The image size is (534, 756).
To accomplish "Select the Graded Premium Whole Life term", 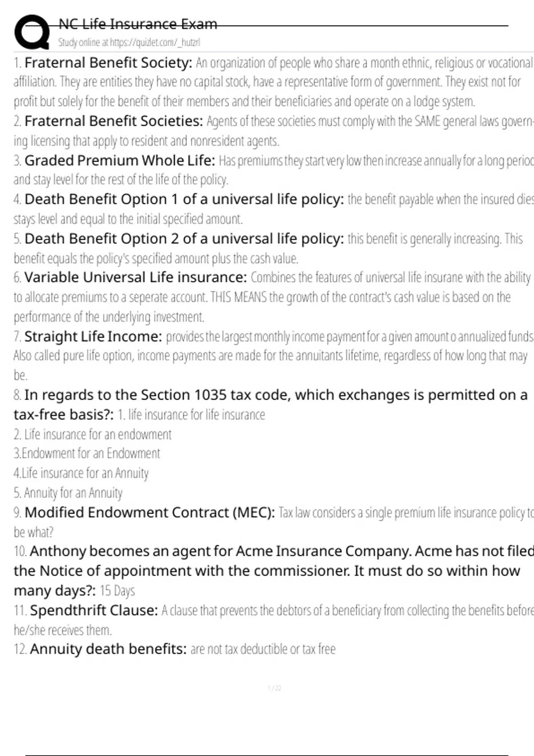I will click(x=120, y=160).
